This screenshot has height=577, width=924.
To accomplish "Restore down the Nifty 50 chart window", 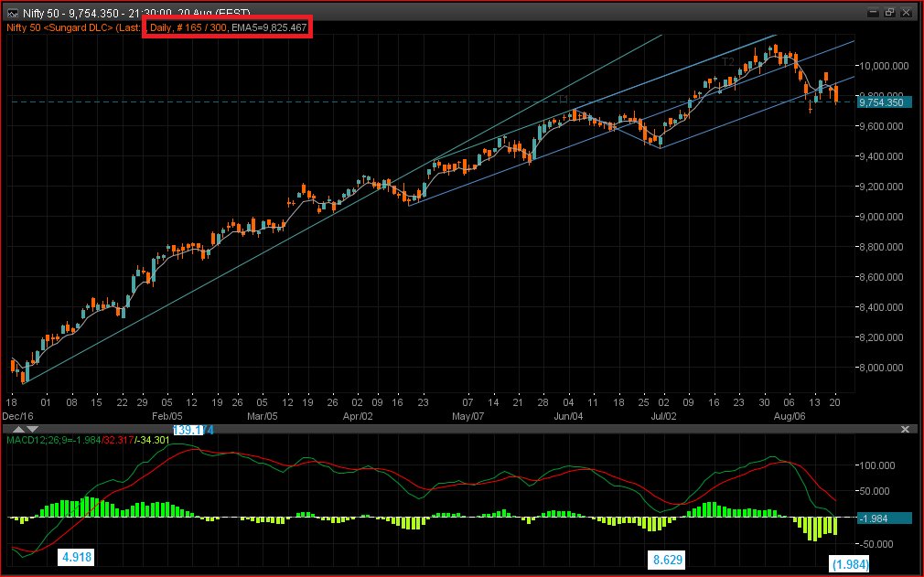I will [x=889, y=13].
